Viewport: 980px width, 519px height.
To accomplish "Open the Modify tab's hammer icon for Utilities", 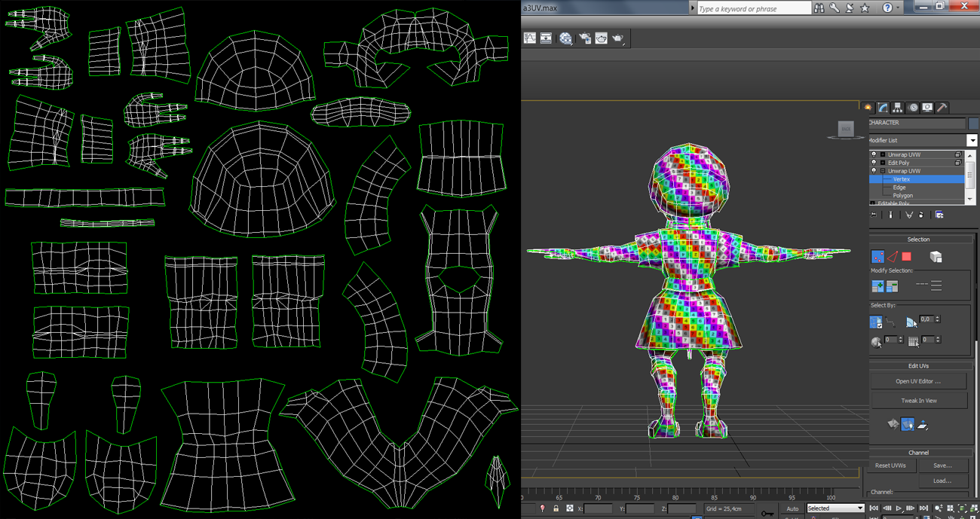I will coord(942,106).
